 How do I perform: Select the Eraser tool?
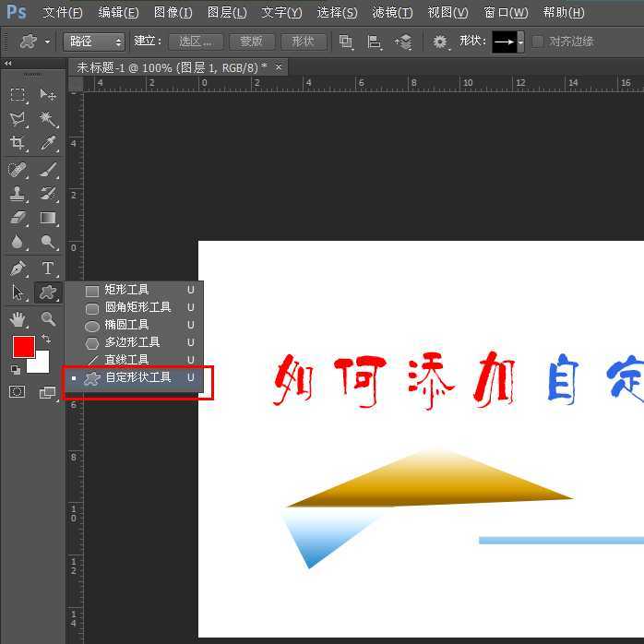tap(18, 219)
